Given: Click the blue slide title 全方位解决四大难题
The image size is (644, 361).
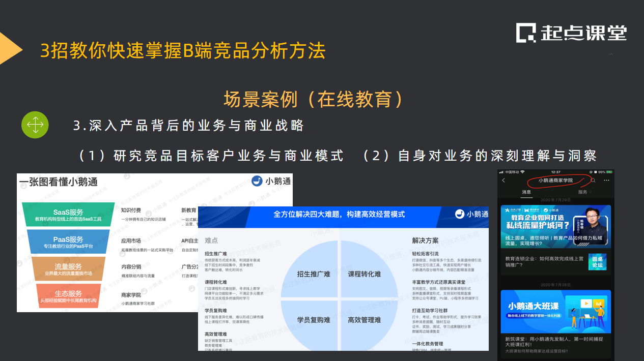Looking at the screenshot, I should tap(339, 214).
